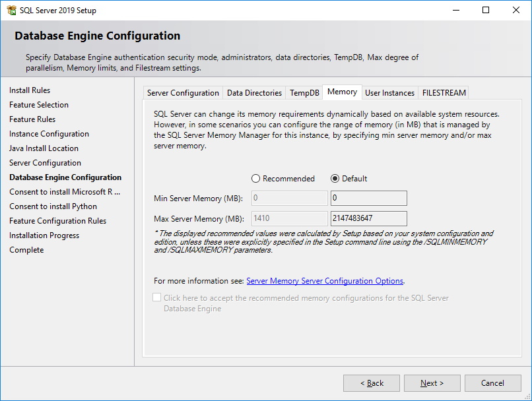The image size is (532, 401).
Task: Click Install Rules in the steps list
Action: 30,90
